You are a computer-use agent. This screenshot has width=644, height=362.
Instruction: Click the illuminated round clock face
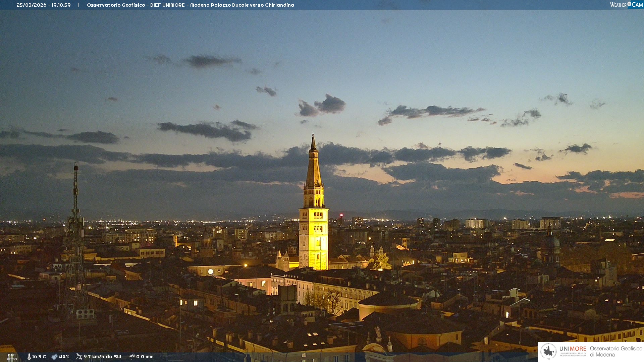tap(211, 271)
